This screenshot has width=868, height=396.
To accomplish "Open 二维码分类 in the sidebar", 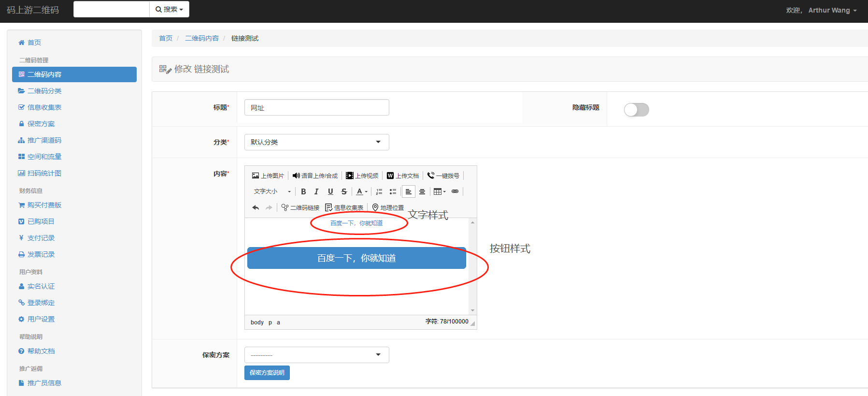I will click(44, 91).
